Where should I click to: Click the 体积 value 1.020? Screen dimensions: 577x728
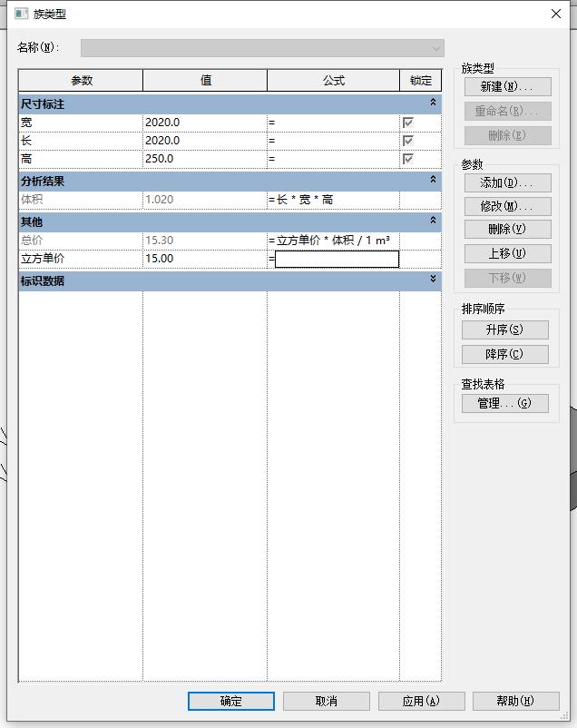(x=205, y=200)
